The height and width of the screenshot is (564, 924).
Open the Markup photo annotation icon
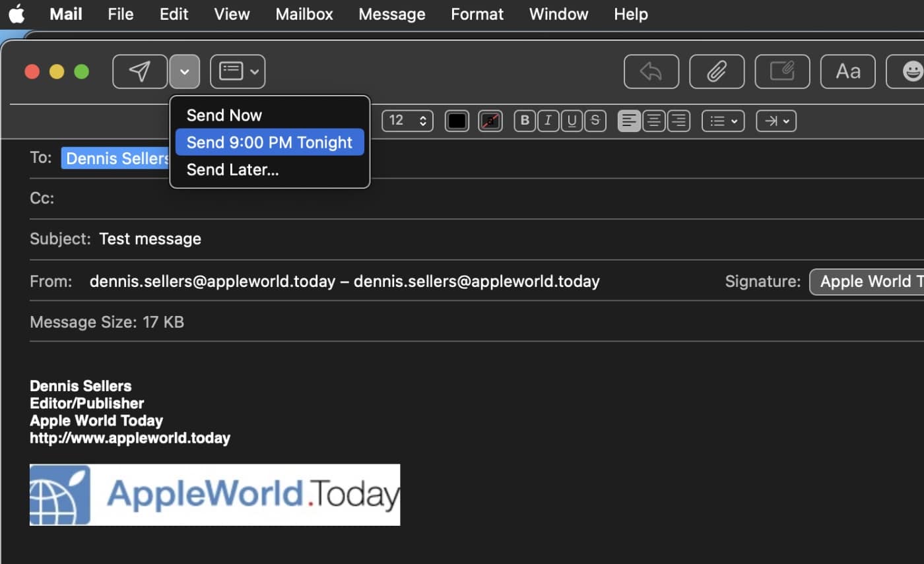tap(782, 71)
